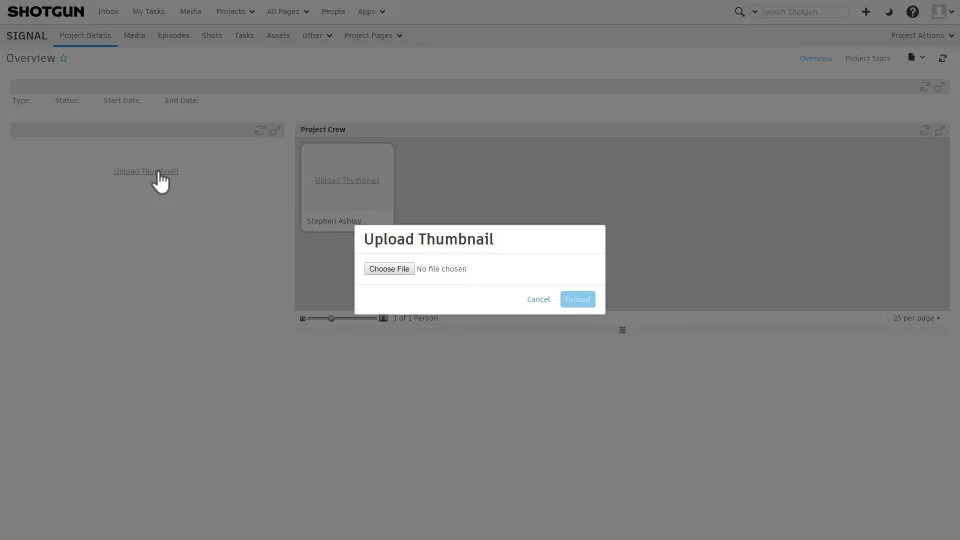Expand the Other dropdown in project nav
The image size is (960, 540).
[317, 36]
